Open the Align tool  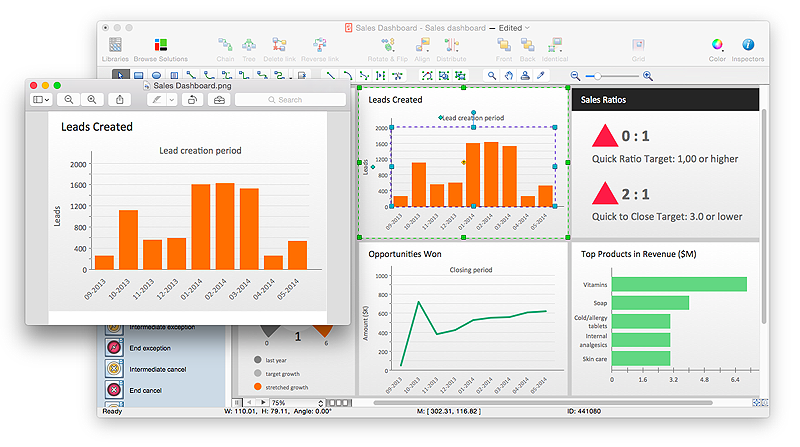click(x=422, y=49)
